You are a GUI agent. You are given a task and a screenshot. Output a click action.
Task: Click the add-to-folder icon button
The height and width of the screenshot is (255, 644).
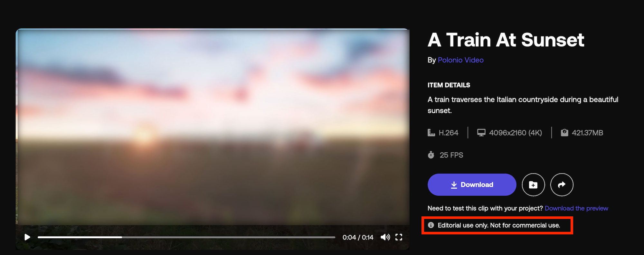coord(533,185)
